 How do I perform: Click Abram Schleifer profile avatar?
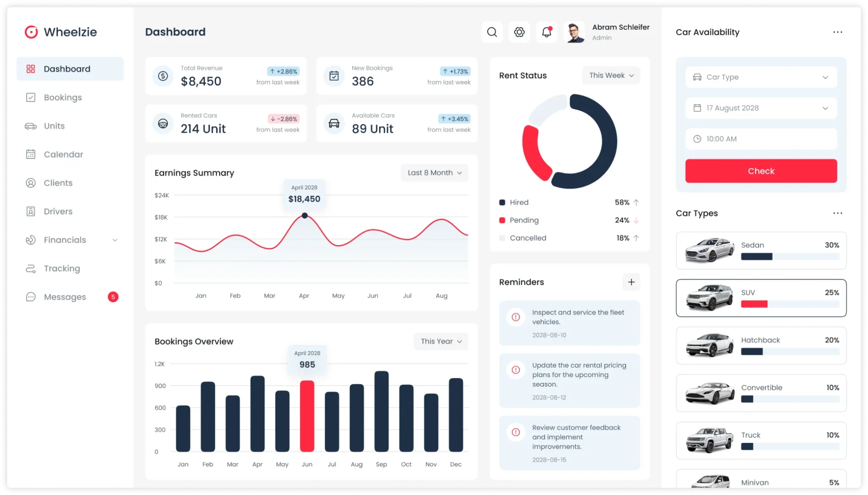575,32
